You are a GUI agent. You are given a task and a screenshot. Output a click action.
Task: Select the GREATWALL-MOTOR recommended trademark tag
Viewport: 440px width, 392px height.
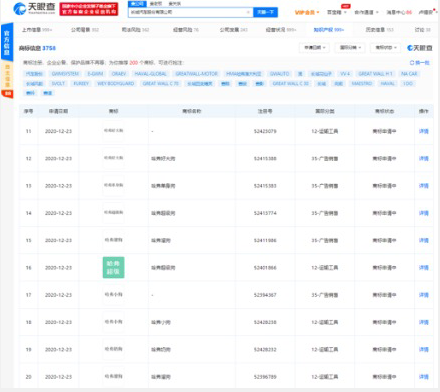[x=196, y=74]
